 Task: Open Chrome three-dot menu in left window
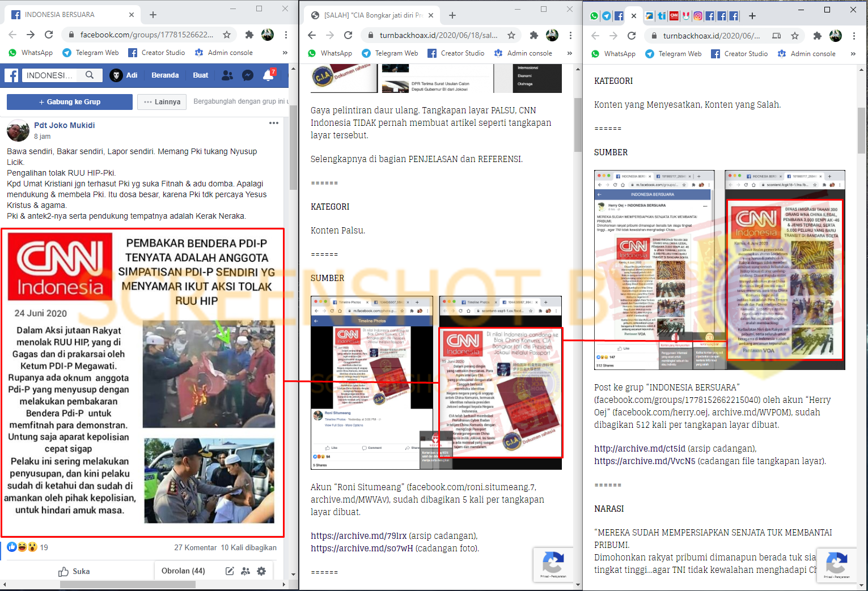[x=286, y=35]
